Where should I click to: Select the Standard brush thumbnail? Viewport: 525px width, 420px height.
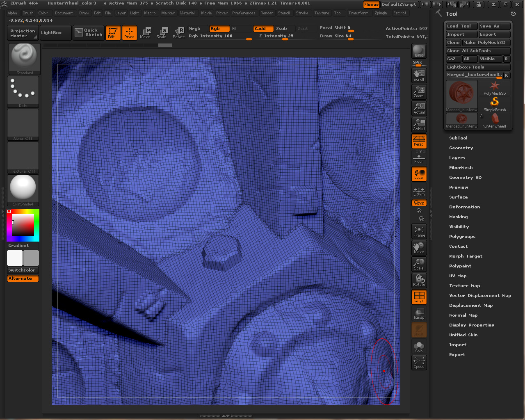24,58
